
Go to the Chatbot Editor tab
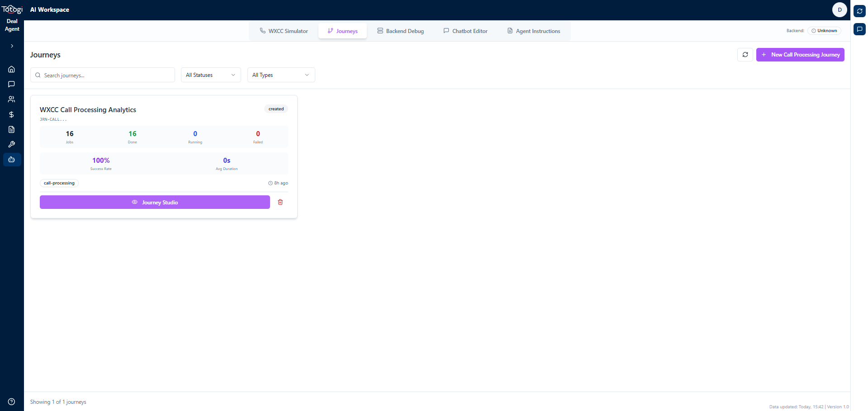click(465, 31)
